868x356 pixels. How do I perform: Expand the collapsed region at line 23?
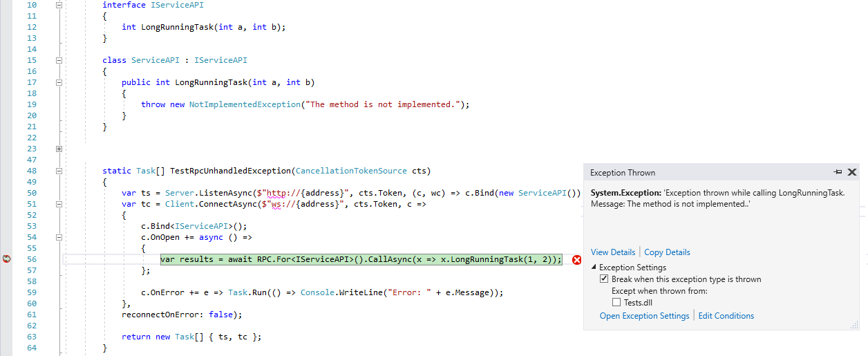(59, 149)
